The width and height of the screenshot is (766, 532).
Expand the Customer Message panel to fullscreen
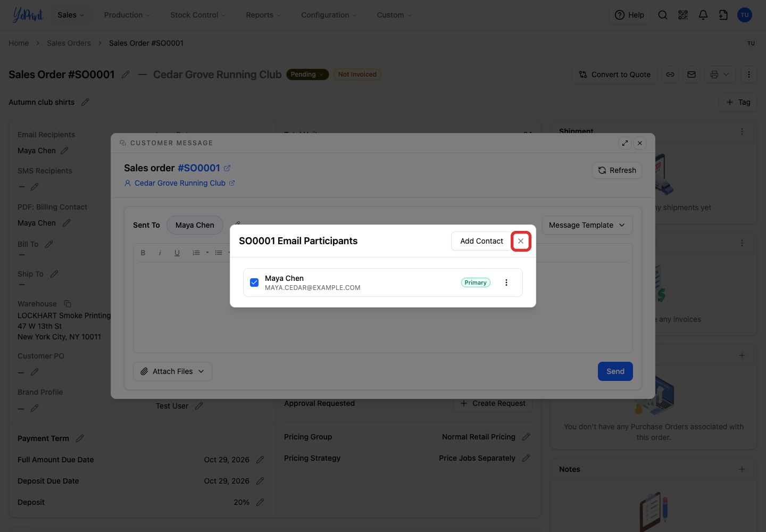[x=625, y=143]
